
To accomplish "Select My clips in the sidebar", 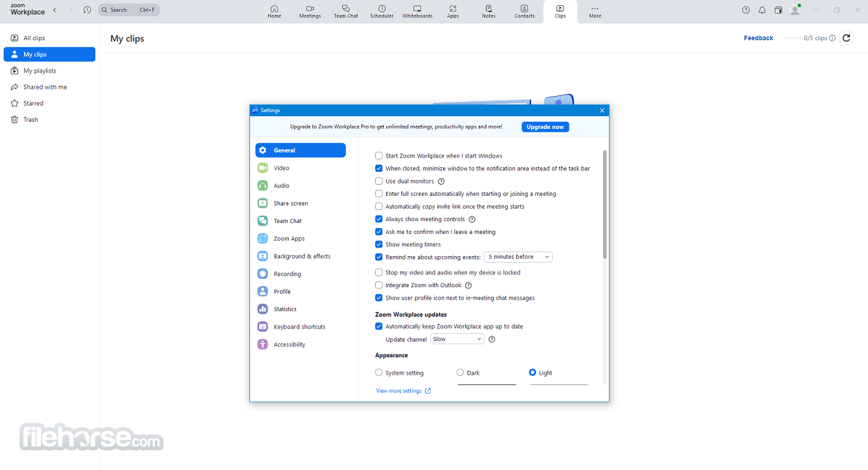I will click(49, 54).
